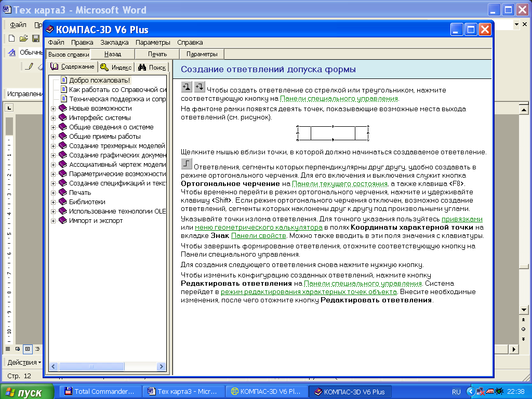The height and width of the screenshot is (399, 532).
Task: Select 'Создание графических документов' book item
Action: click(x=117, y=155)
